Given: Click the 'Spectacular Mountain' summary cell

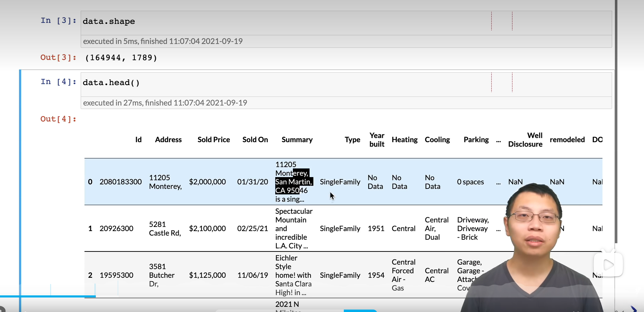Looking at the screenshot, I should [x=294, y=229].
